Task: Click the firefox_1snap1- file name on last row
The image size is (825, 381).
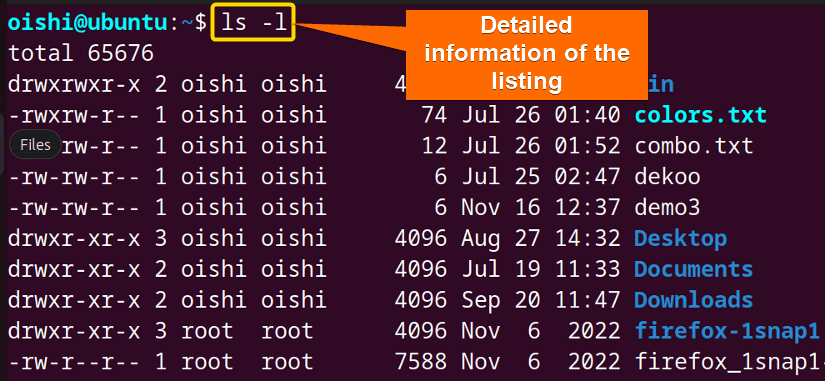Action: click(729, 363)
